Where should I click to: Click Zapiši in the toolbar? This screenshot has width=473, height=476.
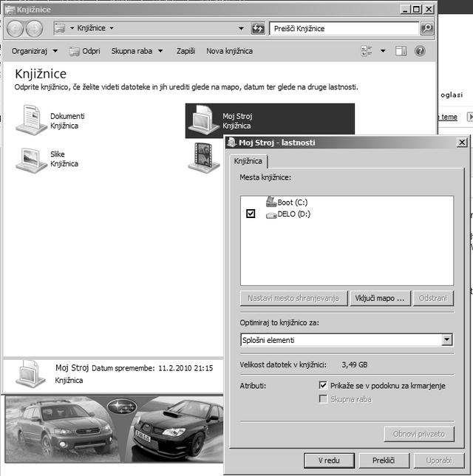point(186,51)
